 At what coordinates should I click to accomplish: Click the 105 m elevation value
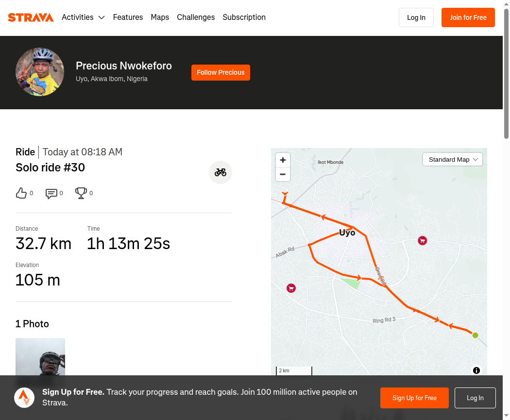pos(38,280)
